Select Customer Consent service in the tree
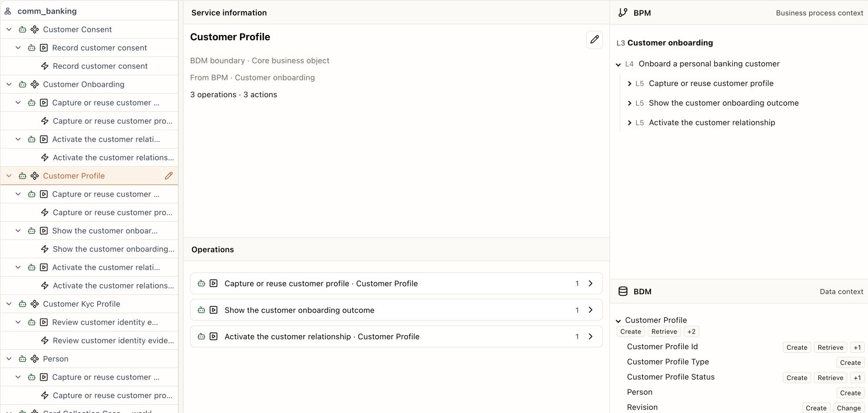Screen dimensions: 868x413 (77, 29)
